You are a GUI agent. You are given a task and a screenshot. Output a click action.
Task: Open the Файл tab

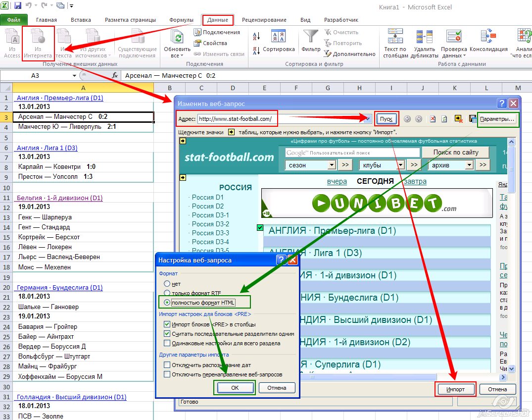[13, 20]
